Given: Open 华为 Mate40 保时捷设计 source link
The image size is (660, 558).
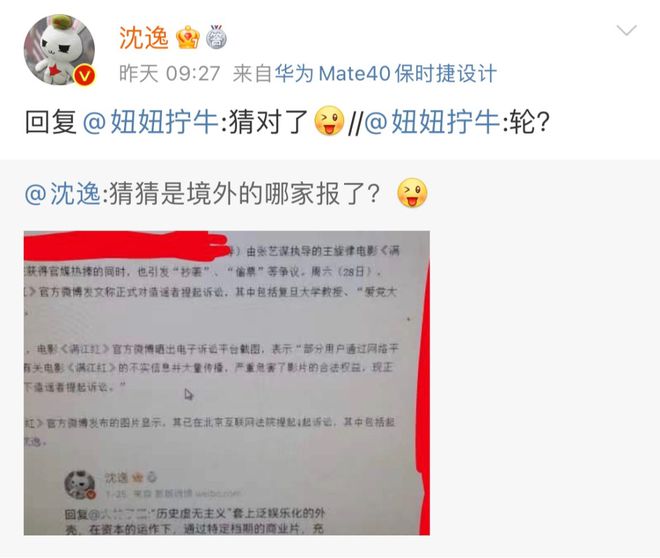Looking at the screenshot, I should [x=386, y=74].
